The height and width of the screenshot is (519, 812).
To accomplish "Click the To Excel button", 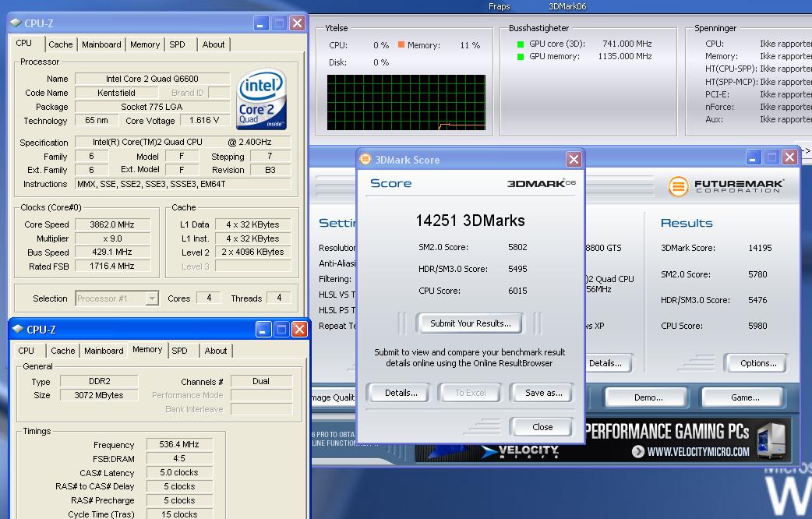I will [470, 393].
